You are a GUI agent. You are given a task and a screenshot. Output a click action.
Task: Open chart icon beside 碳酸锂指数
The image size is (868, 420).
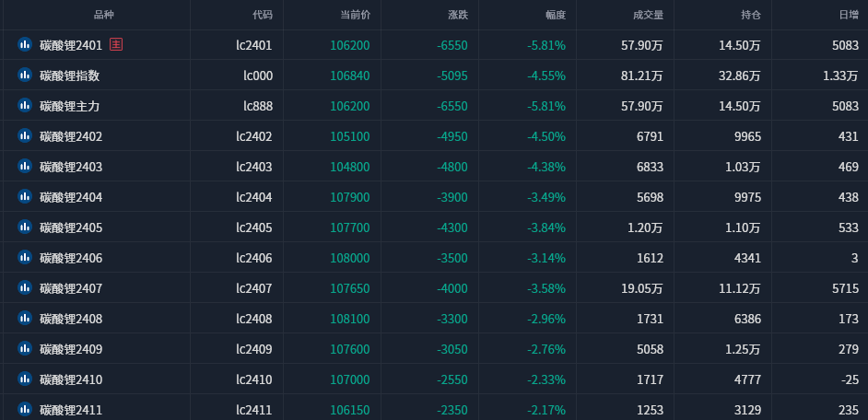coord(24,75)
